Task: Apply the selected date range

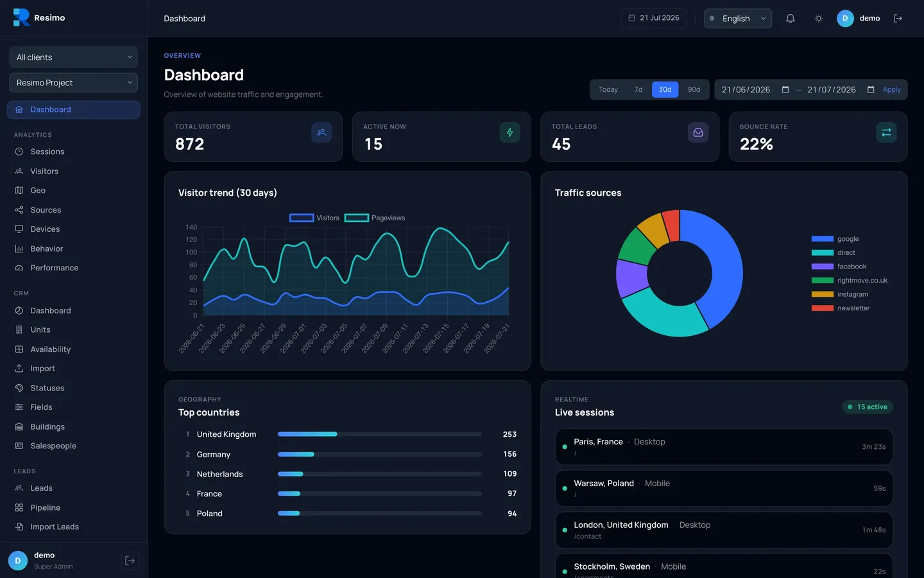Action: tap(892, 90)
